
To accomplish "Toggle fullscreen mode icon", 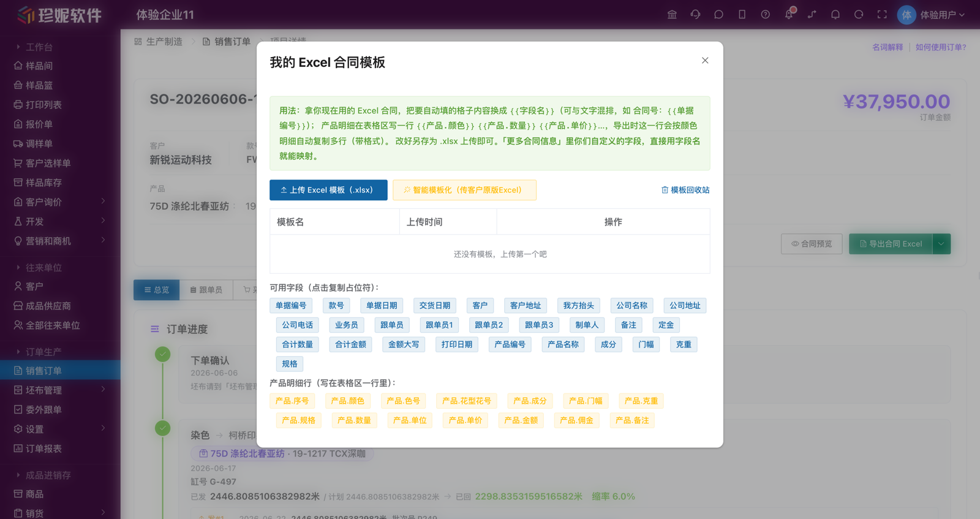I will 882,15.
